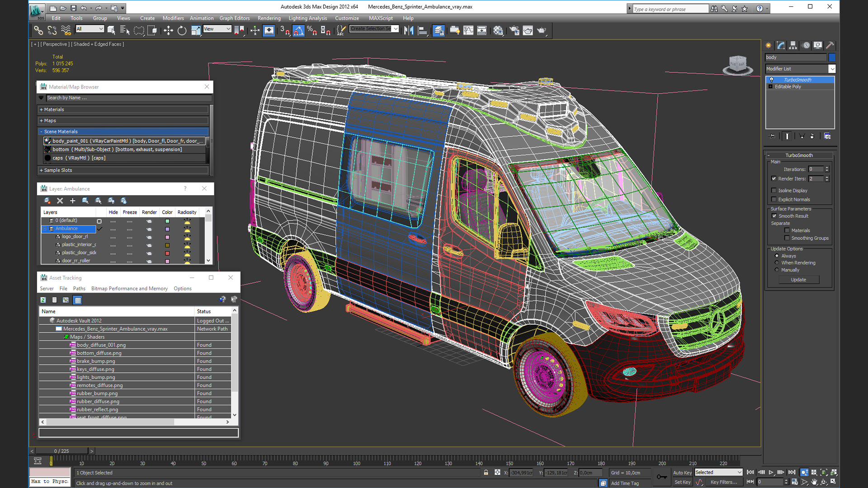Viewport: 868px width, 488px height.
Task: Open Paths menu in Asset Tracking
Action: coord(79,288)
